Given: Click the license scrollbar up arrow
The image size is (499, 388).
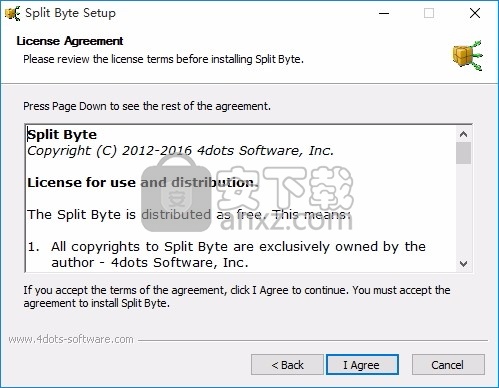Looking at the screenshot, I should pyautogui.click(x=463, y=134).
